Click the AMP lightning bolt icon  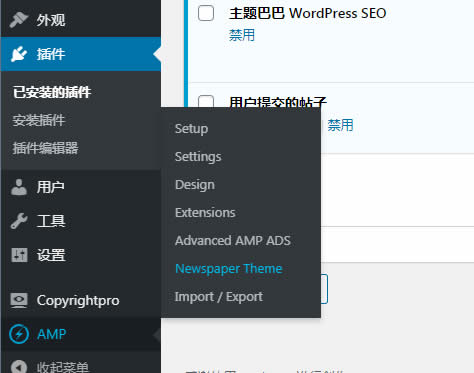tap(19, 334)
